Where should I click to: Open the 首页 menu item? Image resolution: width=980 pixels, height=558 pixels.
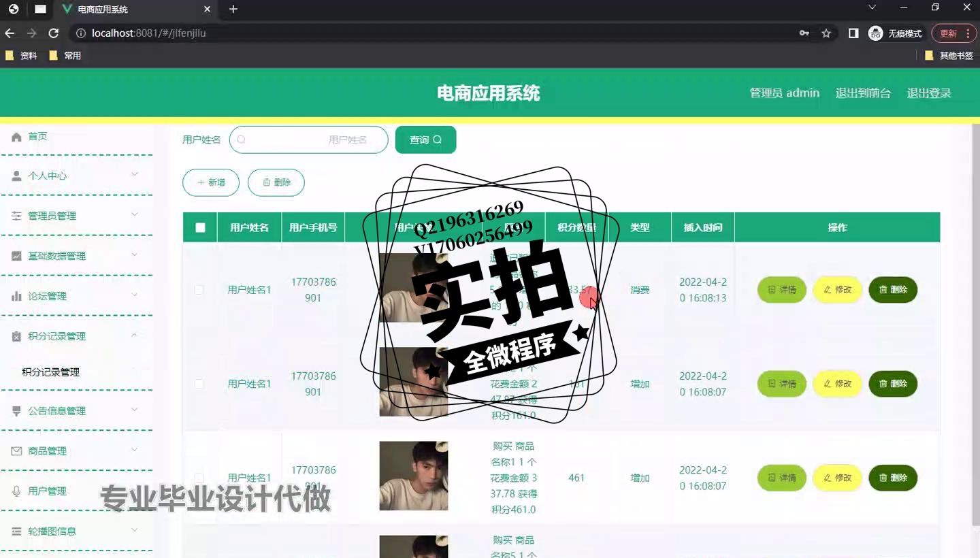(76, 137)
